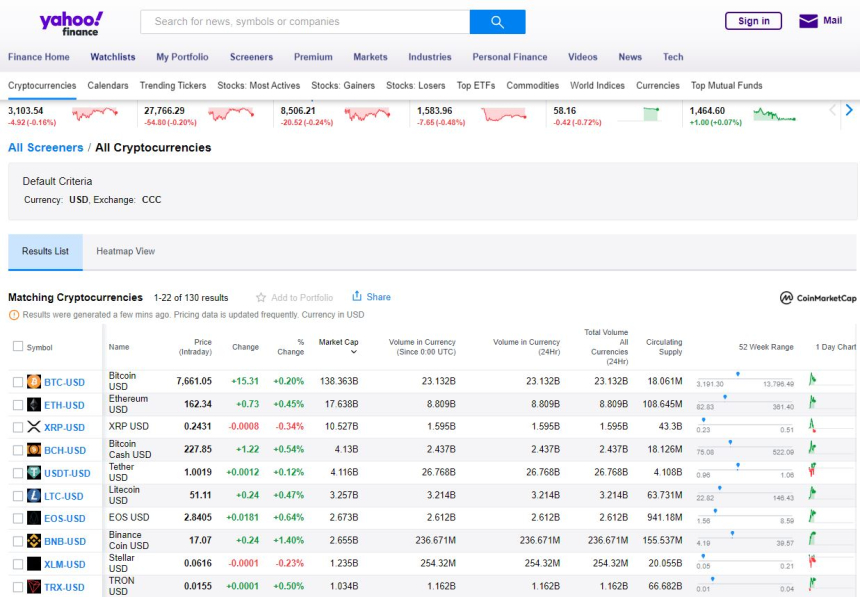Click the blue search magnifier button
This screenshot has width=860, height=597.
point(497,22)
